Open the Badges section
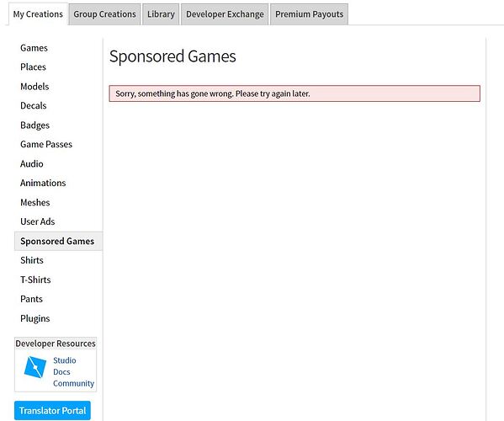The image size is (504, 421). [35, 125]
